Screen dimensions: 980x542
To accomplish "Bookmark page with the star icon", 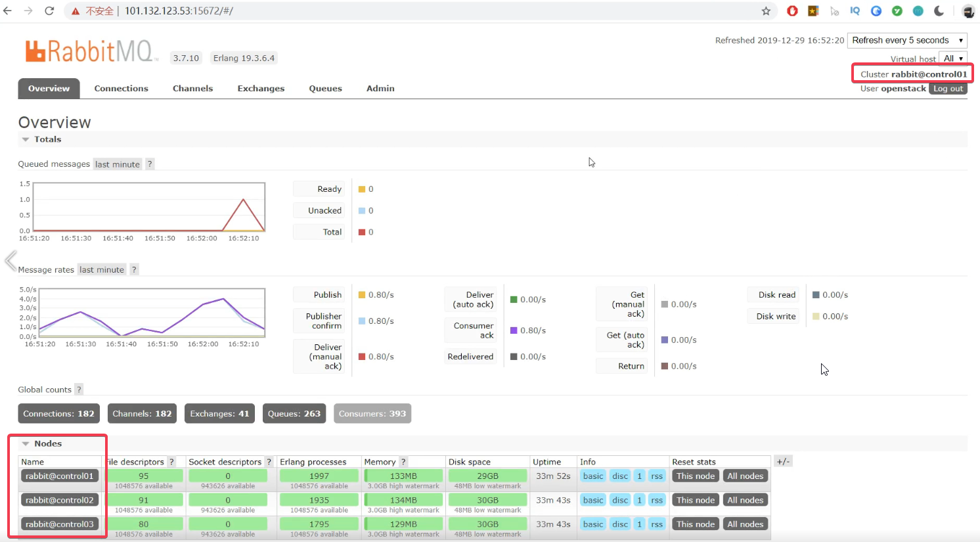I will click(766, 11).
